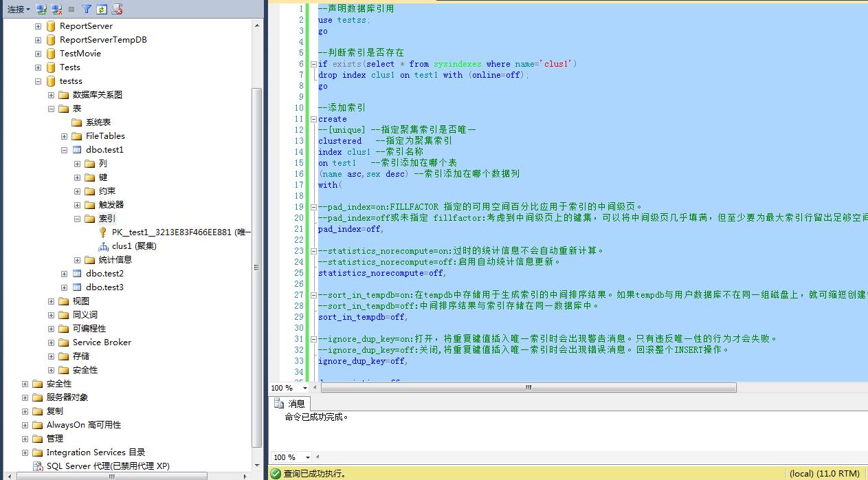Expand the 统计信息 folder node
The width and height of the screenshot is (868, 480).
(78, 260)
